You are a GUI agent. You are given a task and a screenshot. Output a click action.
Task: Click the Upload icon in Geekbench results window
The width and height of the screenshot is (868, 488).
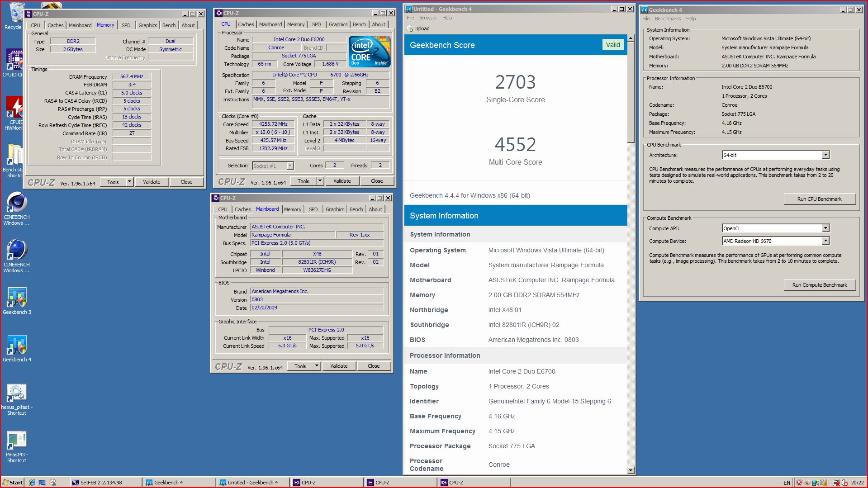[410, 28]
